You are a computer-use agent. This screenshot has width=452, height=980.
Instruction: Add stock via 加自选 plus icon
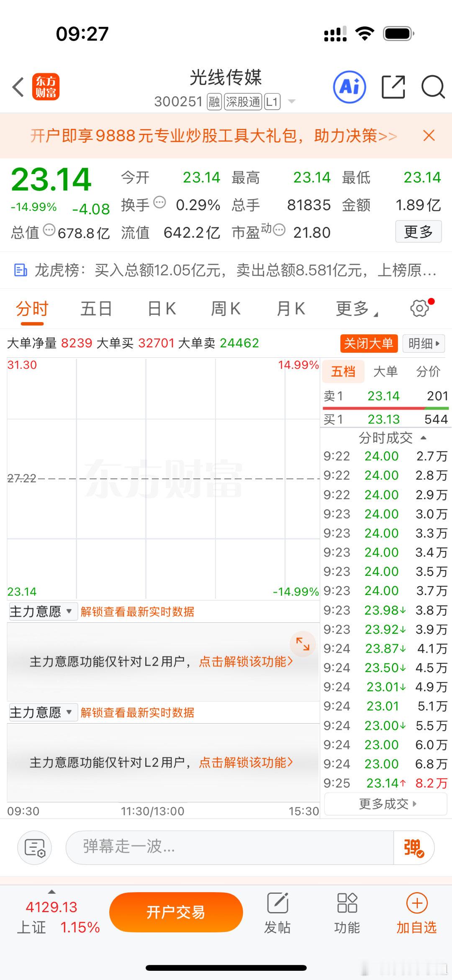[x=417, y=903]
